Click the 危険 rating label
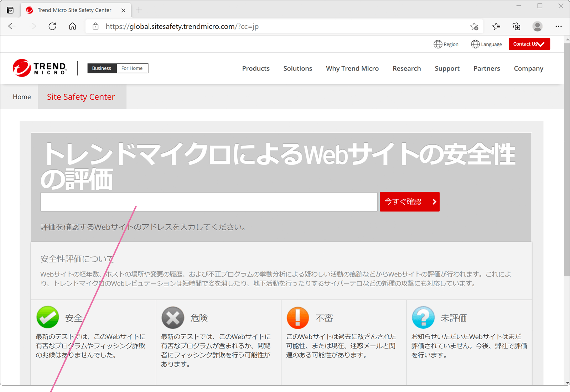 pos(199,318)
